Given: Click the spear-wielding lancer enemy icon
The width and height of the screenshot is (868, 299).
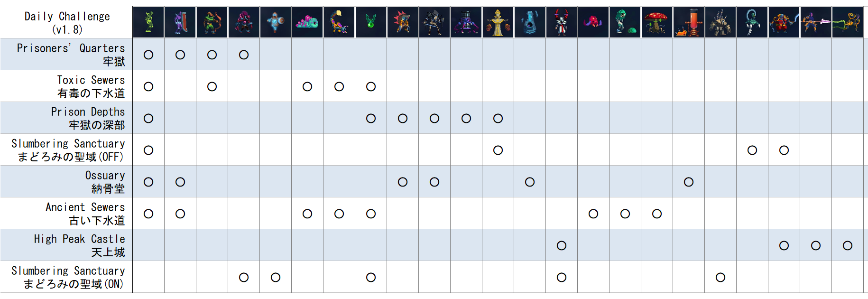Looking at the screenshot, I should 816,22.
